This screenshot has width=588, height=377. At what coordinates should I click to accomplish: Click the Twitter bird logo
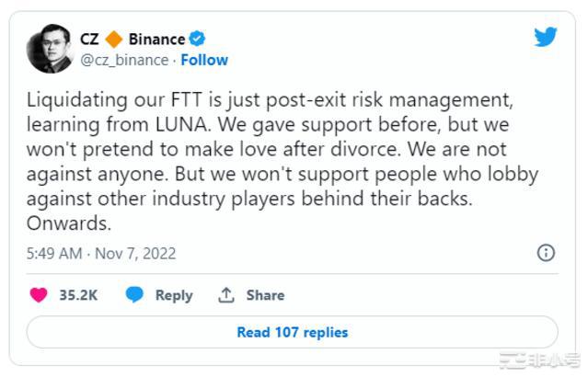click(x=546, y=38)
